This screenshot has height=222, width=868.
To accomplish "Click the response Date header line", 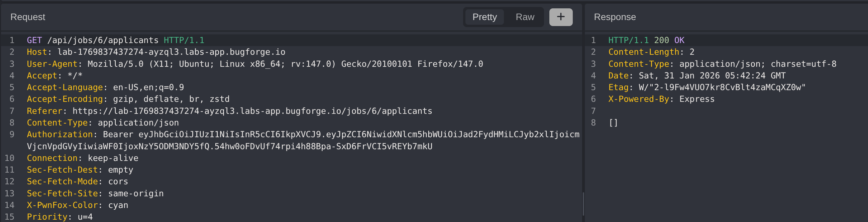I will (696, 76).
